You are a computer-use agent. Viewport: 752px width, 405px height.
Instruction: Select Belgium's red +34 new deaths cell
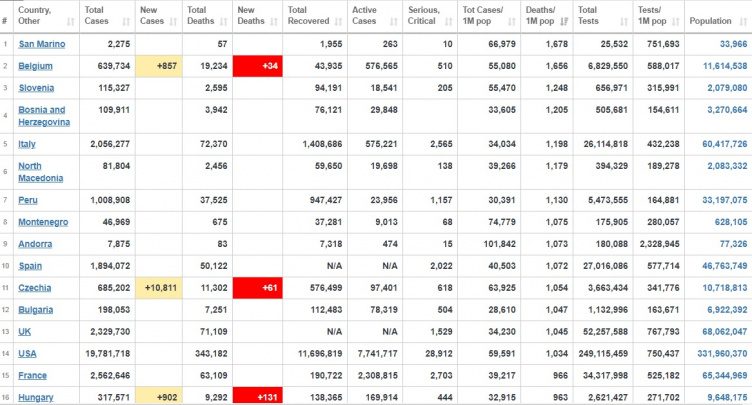pyautogui.click(x=255, y=66)
